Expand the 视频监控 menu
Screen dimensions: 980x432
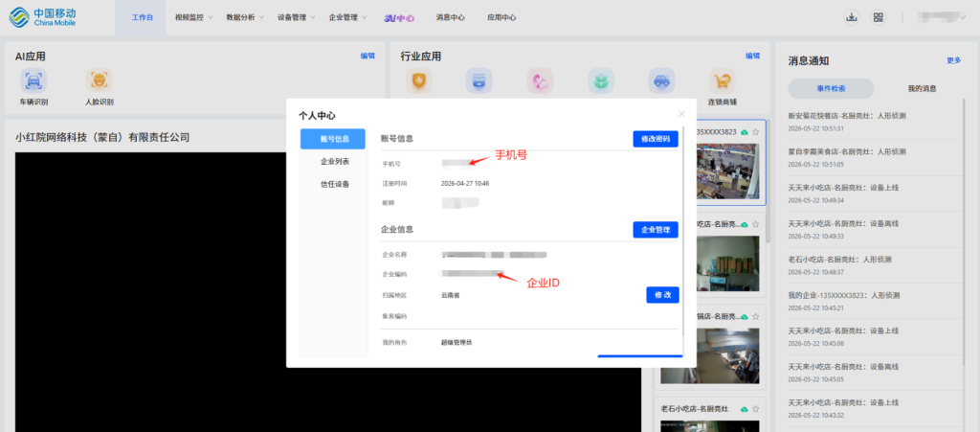coord(193,17)
